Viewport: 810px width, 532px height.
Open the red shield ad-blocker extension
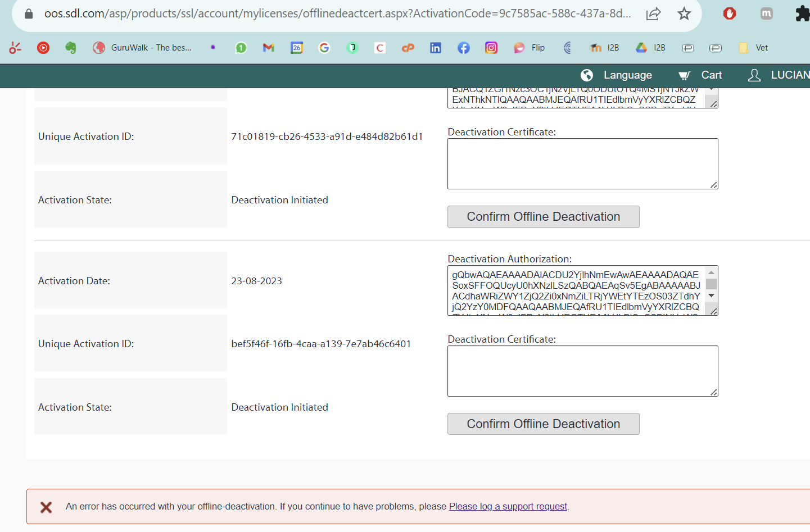point(730,13)
